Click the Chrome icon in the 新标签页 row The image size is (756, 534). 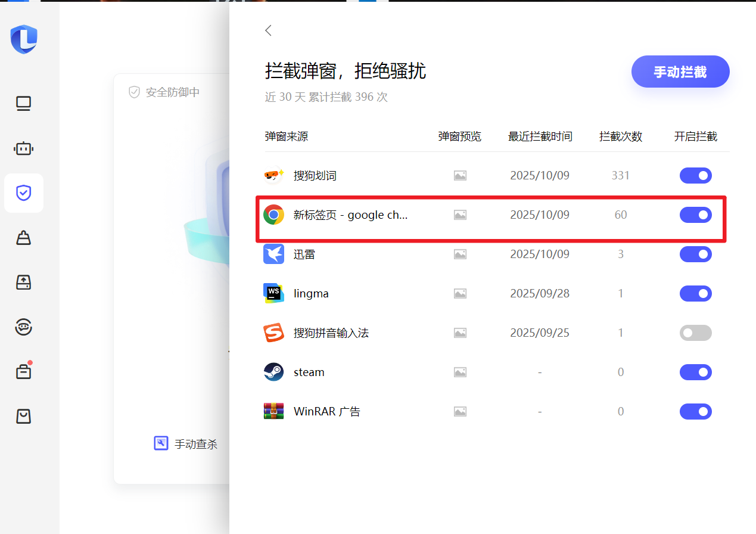[x=273, y=215]
